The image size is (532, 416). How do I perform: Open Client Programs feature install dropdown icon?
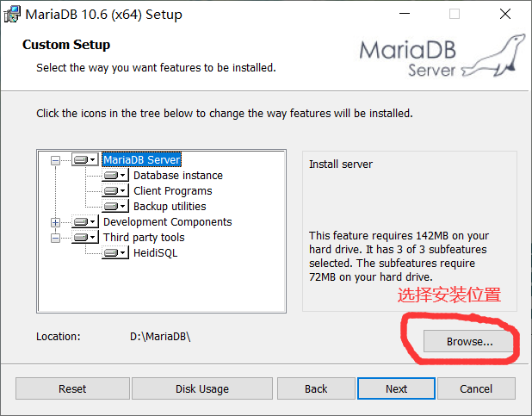point(115,190)
